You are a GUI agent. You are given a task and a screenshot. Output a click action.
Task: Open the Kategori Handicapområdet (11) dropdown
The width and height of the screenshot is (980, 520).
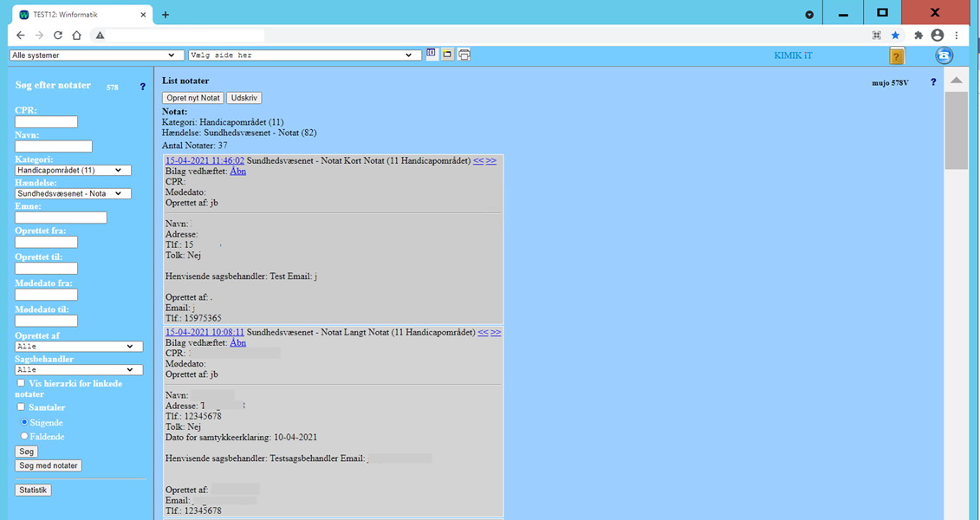pos(73,170)
